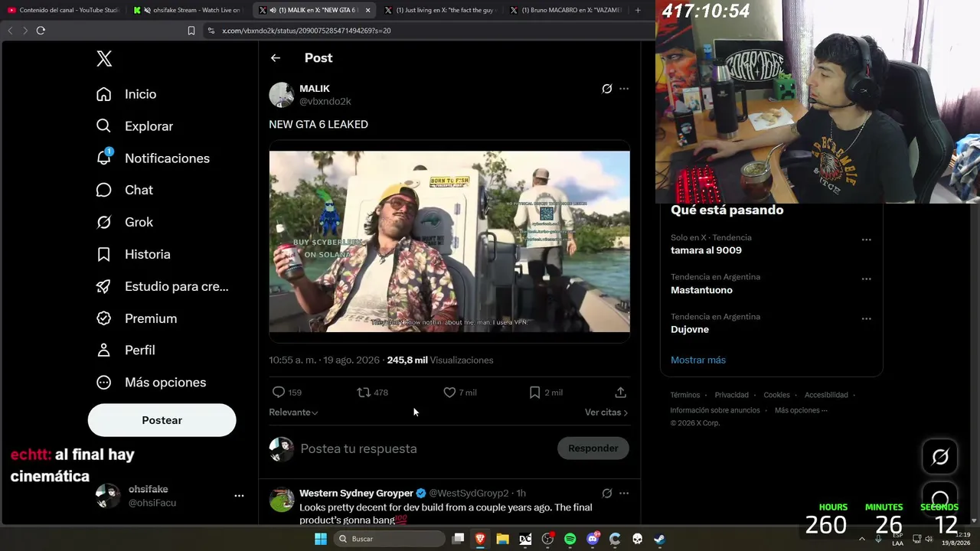Expand Más opciones in the sidebar
The height and width of the screenshot is (551, 980).
(151, 383)
